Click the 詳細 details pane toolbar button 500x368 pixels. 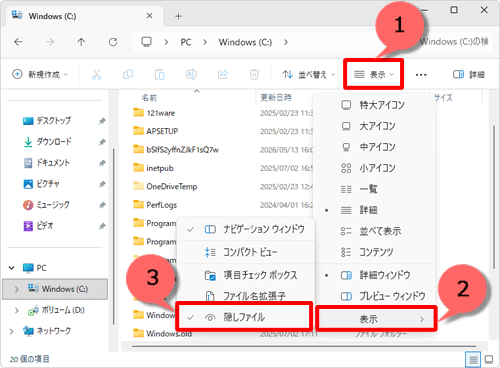[x=468, y=74]
